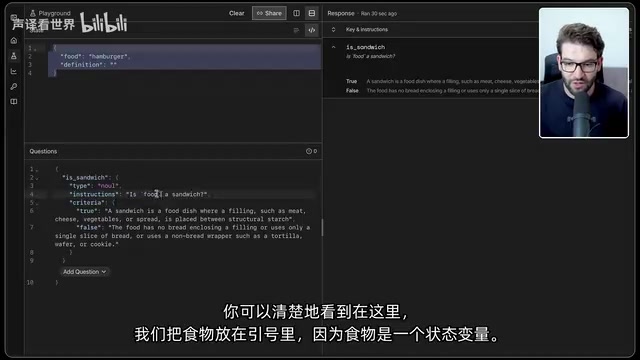The image size is (640, 360).
Task: Click the Playground page title
Action: [54, 13]
